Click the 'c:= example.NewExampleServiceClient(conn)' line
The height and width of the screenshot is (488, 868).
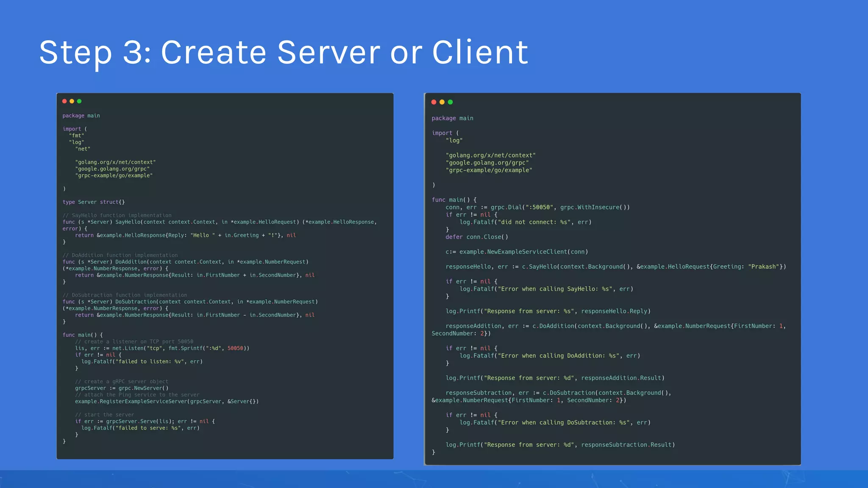pos(517,252)
